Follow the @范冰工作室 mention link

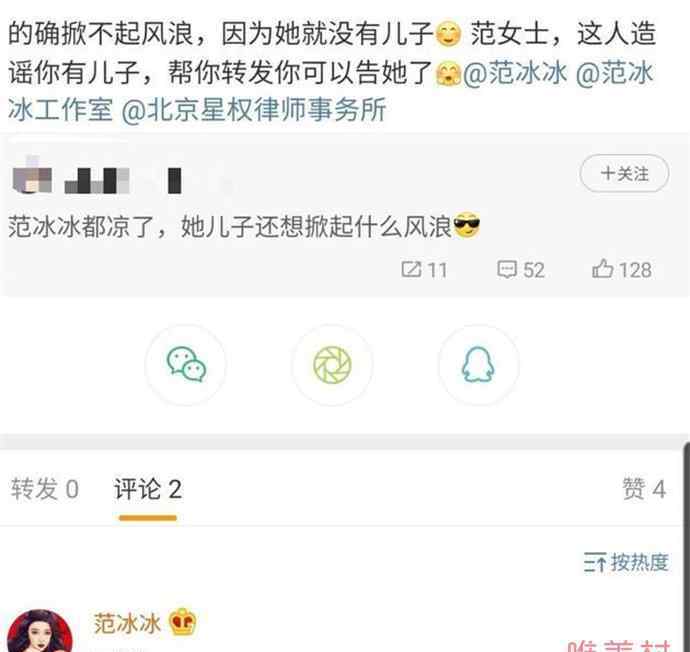pyautogui.click(x=614, y=73)
